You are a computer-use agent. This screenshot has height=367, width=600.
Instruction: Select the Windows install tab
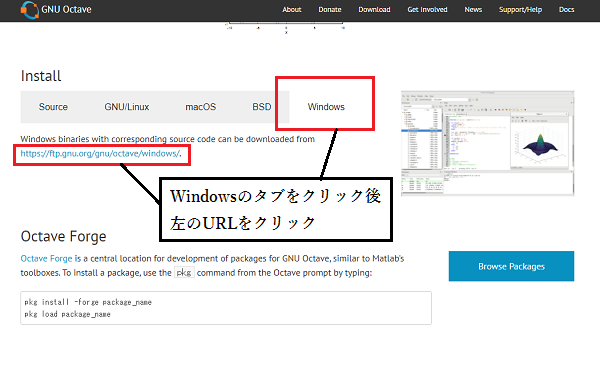pos(326,107)
